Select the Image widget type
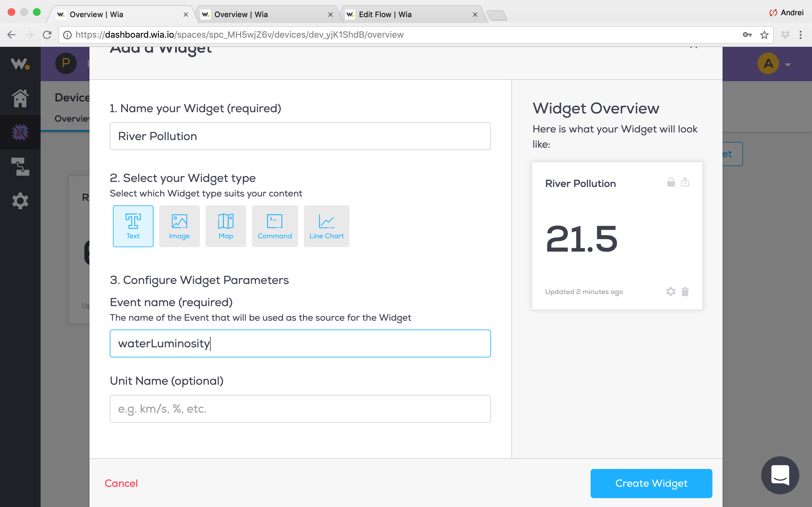This screenshot has height=507, width=812. click(179, 226)
